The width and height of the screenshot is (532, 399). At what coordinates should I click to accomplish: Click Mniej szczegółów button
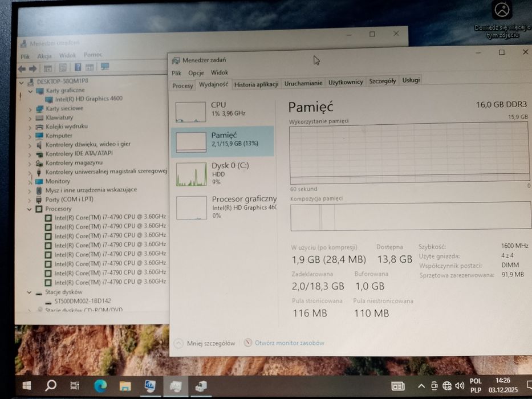click(205, 343)
